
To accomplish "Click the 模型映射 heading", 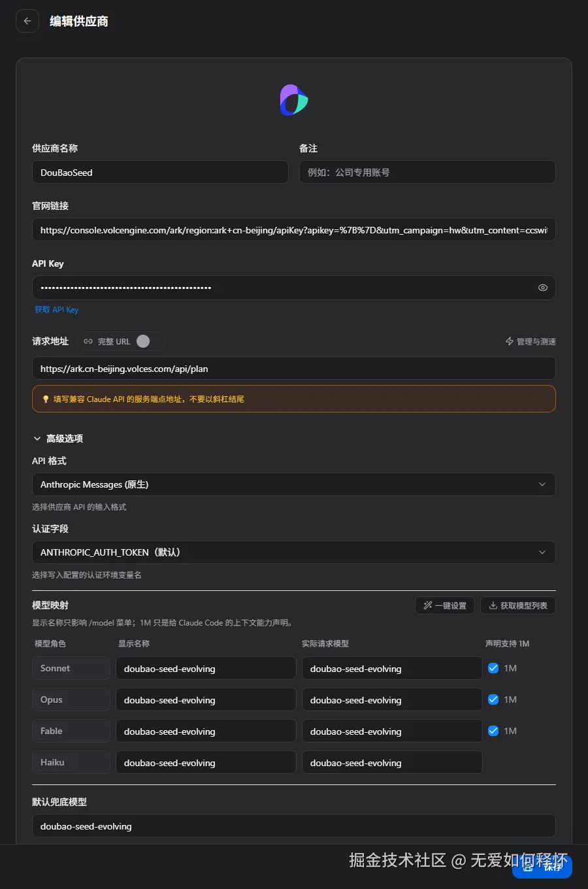I will pyautogui.click(x=50, y=605).
